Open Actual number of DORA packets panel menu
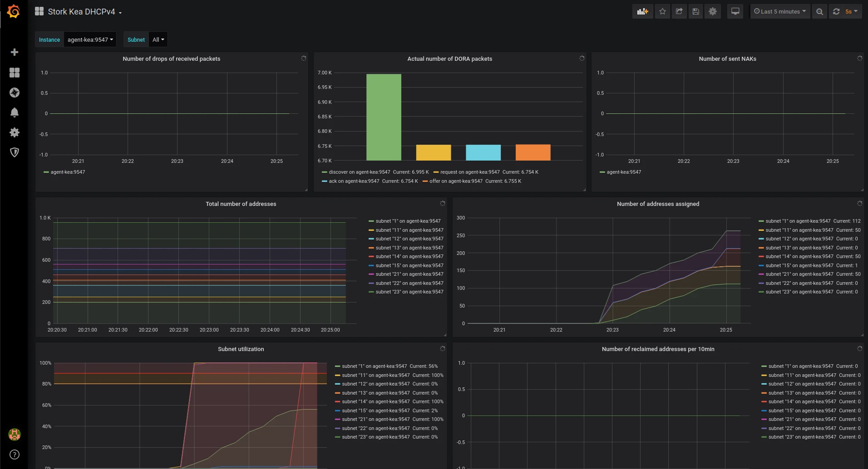The width and height of the screenshot is (868, 469). 449,59
